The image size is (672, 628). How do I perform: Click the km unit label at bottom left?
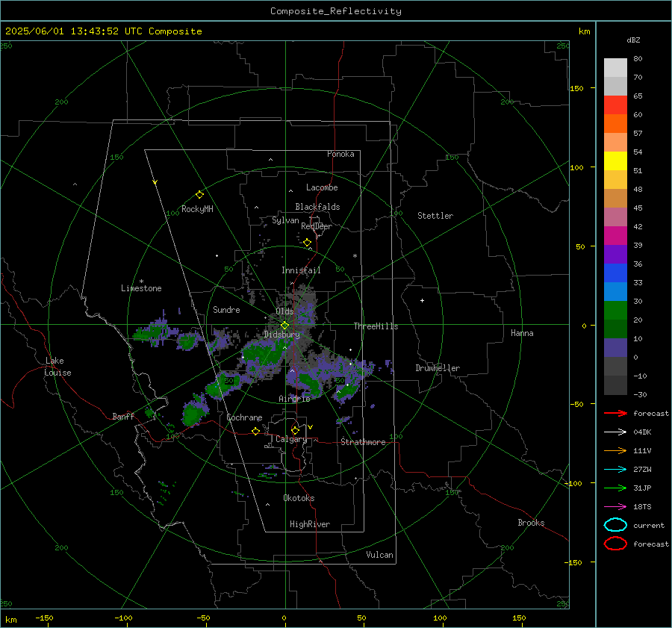click(x=11, y=620)
